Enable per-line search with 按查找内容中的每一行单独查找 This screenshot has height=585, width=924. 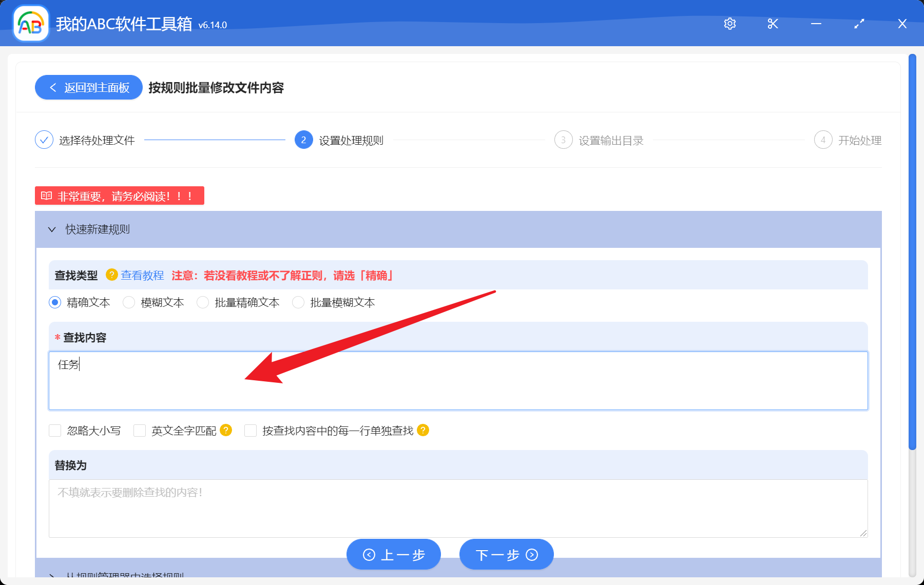click(x=250, y=431)
